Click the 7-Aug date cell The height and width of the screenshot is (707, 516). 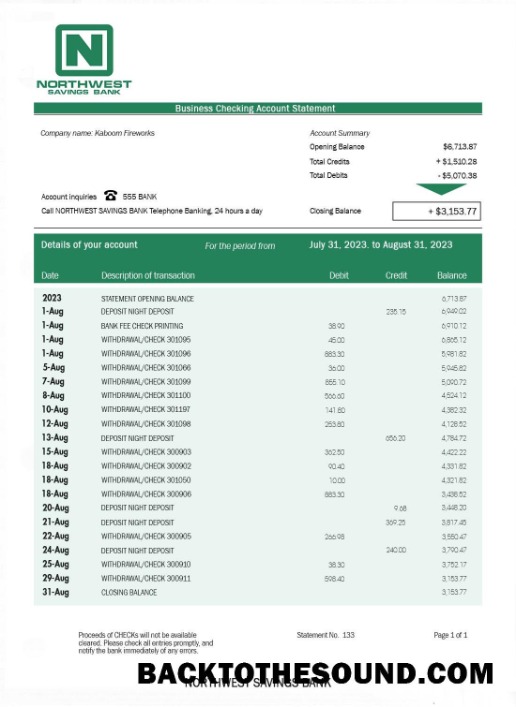tap(54, 381)
